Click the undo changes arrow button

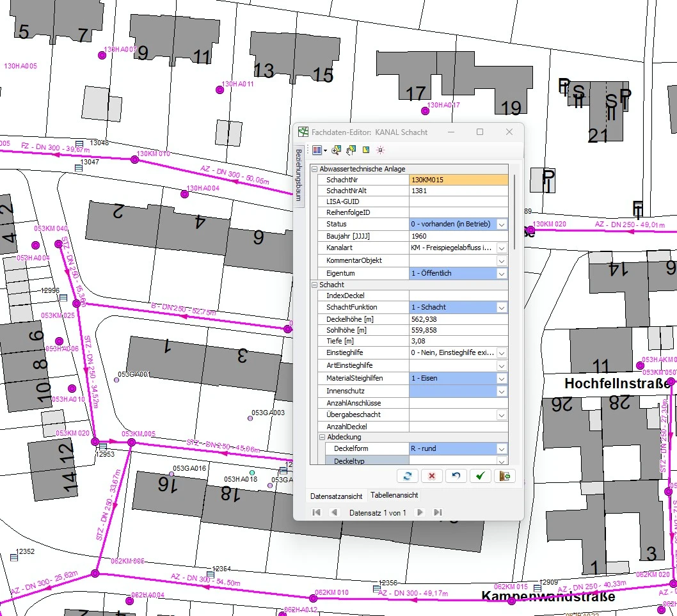[456, 476]
